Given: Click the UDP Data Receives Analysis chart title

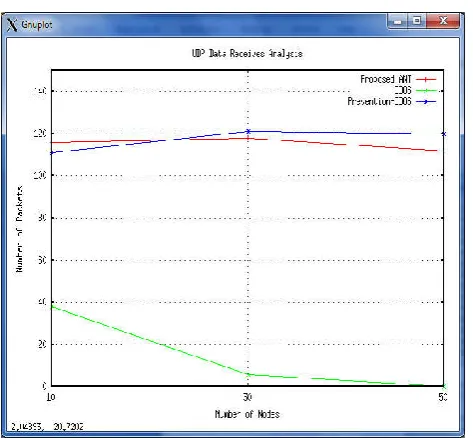Looking at the screenshot, I should coord(247,54).
